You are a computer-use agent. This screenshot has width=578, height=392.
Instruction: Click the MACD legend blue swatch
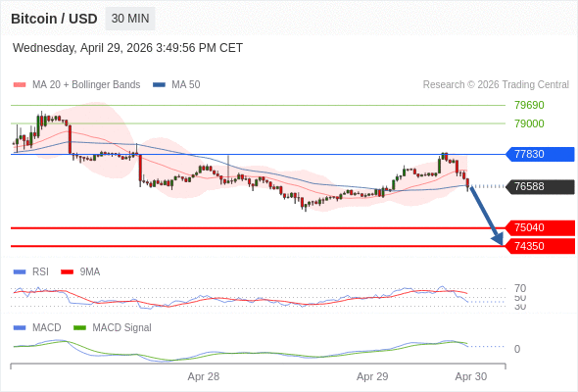click(20, 327)
